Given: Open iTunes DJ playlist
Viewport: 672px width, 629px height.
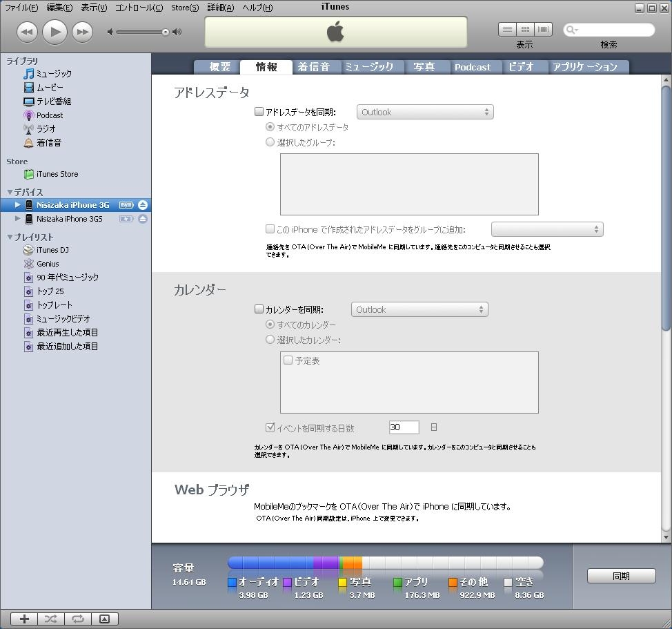Looking at the screenshot, I should 52,250.
